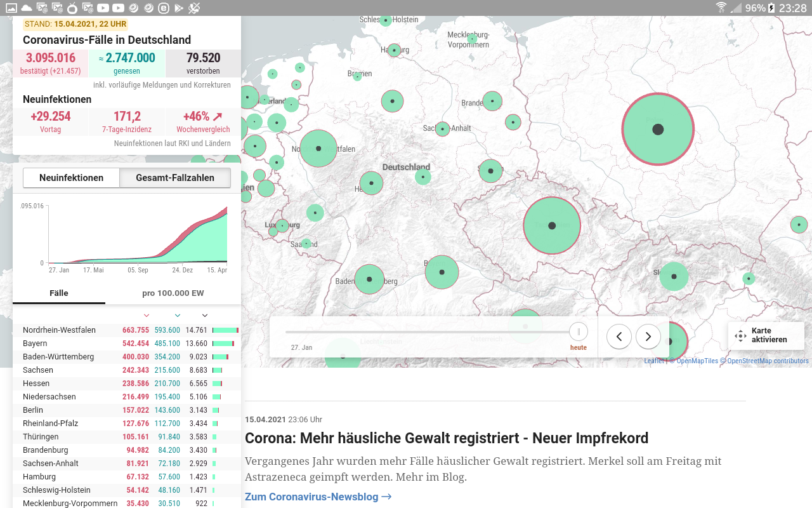Click the STAND: 15.04.2021, 22 UHR label

pyautogui.click(x=75, y=24)
